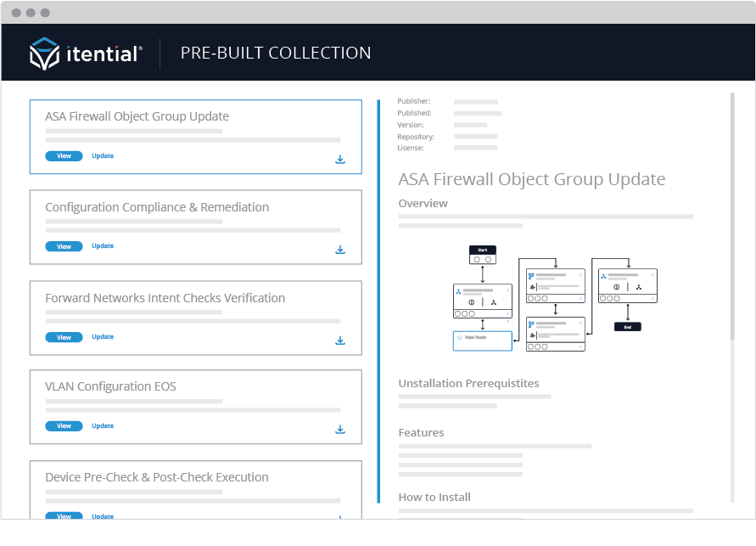Screen dimensions: 756x546
Task: Click the How to Install heading
Action: pyautogui.click(x=434, y=498)
